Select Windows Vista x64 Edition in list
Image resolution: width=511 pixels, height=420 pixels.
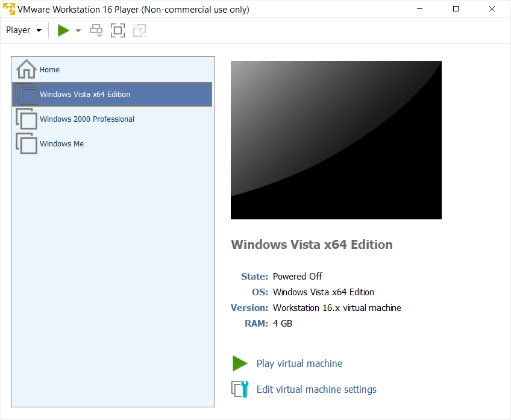[112, 94]
